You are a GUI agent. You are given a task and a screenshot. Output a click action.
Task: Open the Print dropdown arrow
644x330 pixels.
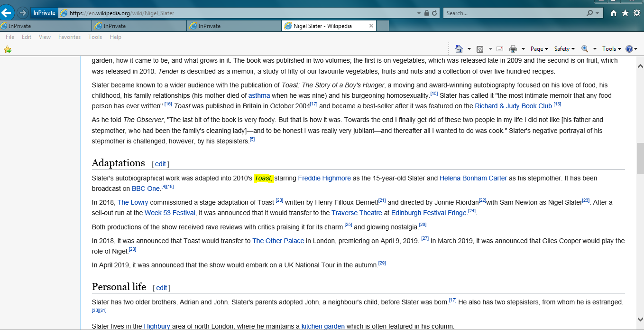click(523, 49)
